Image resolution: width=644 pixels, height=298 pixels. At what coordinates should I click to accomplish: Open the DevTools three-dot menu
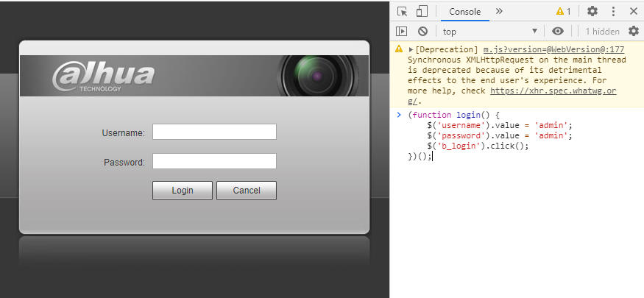tap(613, 11)
